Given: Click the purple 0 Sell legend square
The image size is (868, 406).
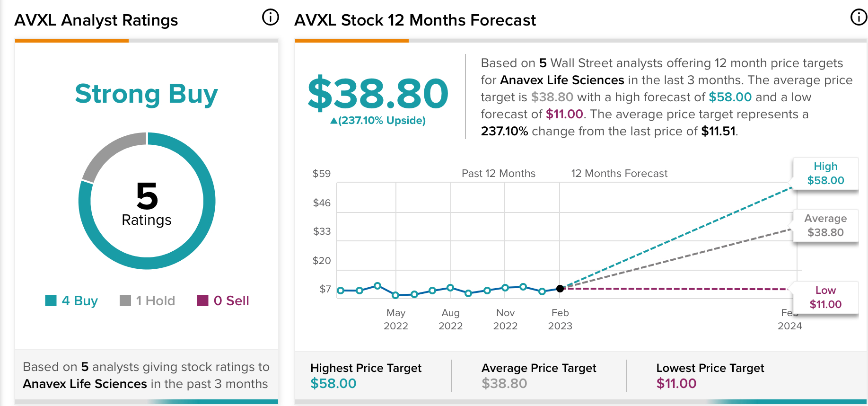Looking at the screenshot, I should (x=202, y=300).
